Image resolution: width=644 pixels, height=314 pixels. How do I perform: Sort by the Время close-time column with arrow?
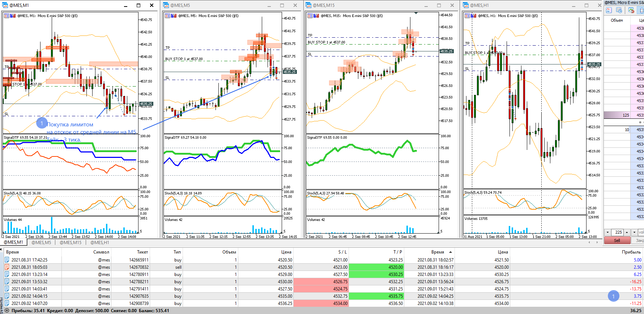(438, 252)
